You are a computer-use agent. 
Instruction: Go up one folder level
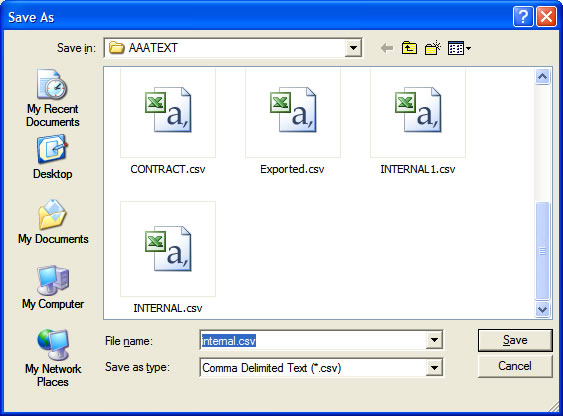click(409, 48)
